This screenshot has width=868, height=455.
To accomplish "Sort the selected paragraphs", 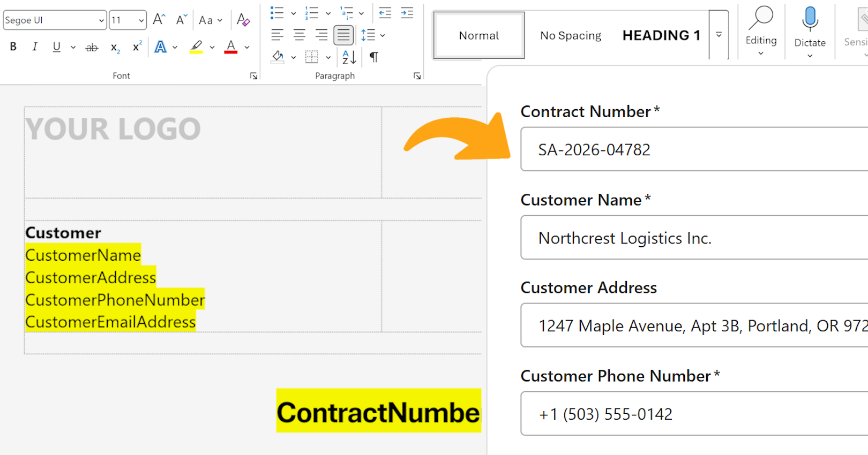I will click(x=349, y=57).
